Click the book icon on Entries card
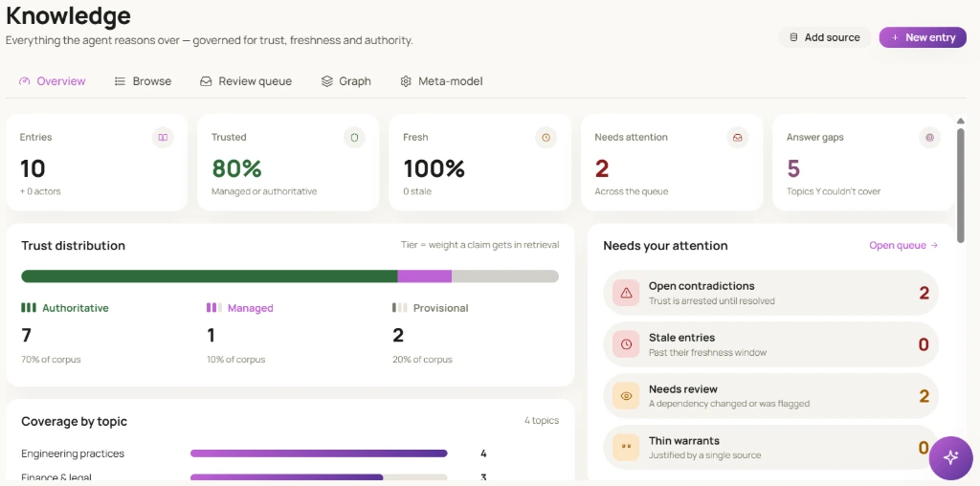This screenshot has width=980, height=486. point(163,138)
